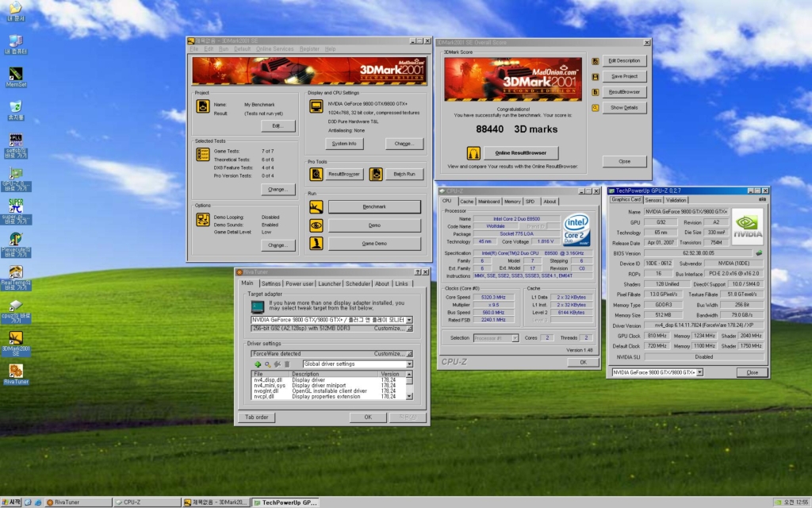Click Close in the GPU-Z window
Image resolution: width=812 pixels, height=508 pixels.
(x=752, y=372)
